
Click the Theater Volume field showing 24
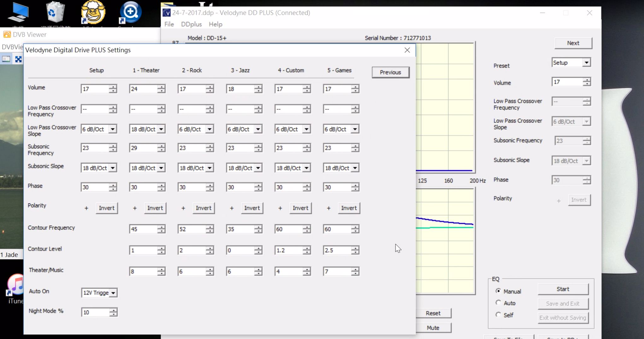point(144,89)
